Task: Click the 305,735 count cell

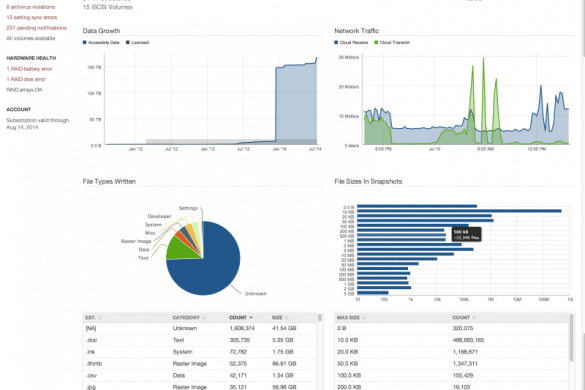Action: [239, 340]
